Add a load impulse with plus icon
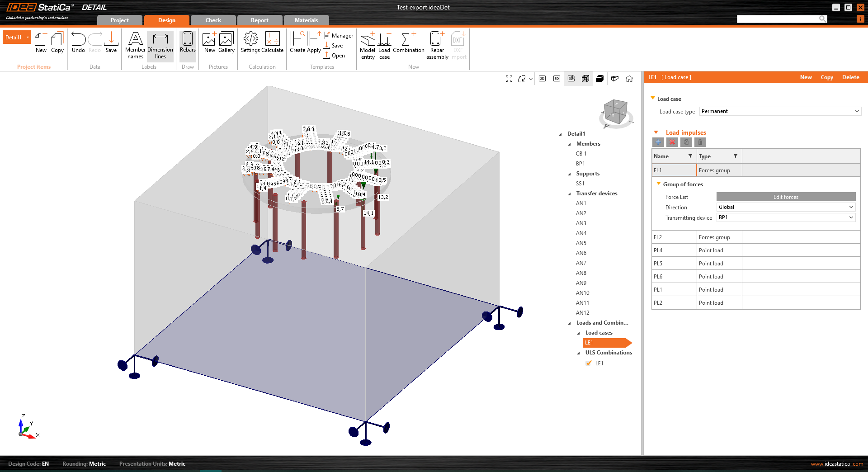 point(658,142)
